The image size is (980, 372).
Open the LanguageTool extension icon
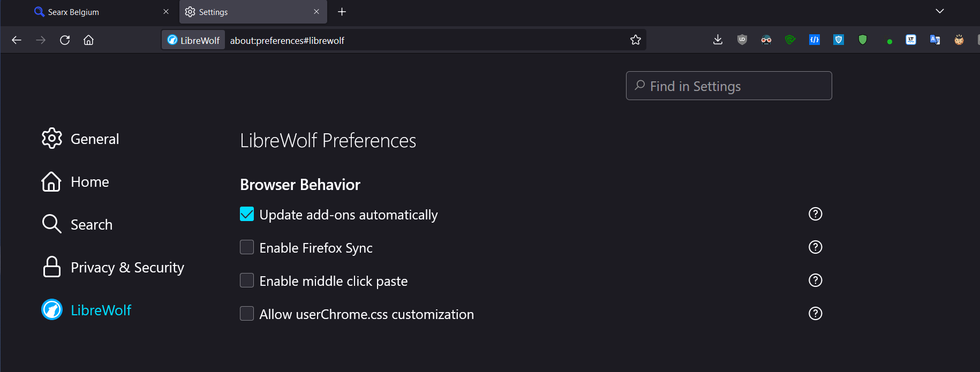(910, 40)
